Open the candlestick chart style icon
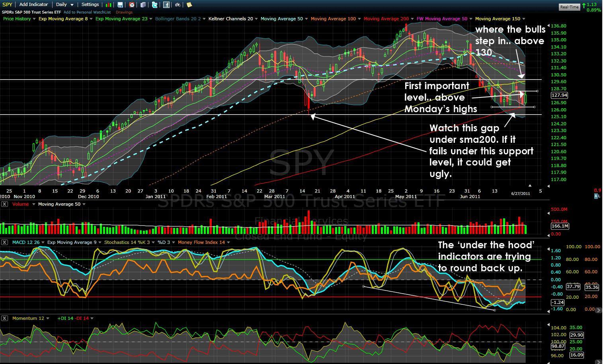 (x=109, y=5)
